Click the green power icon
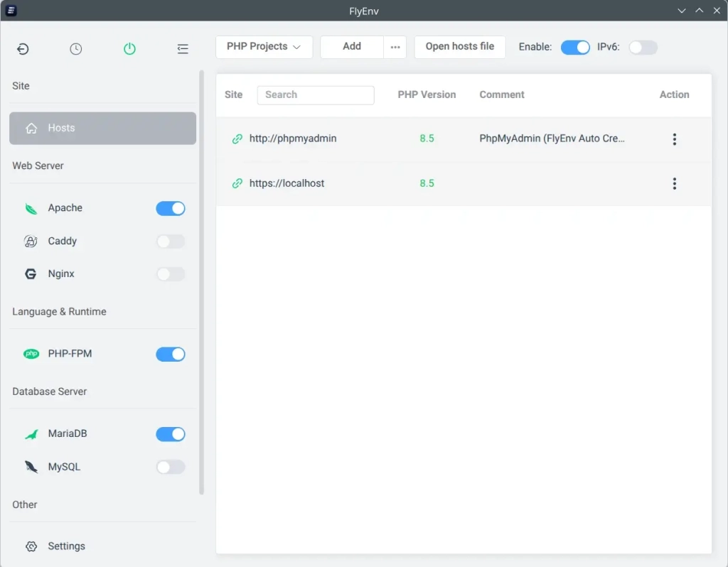 pyautogui.click(x=129, y=49)
